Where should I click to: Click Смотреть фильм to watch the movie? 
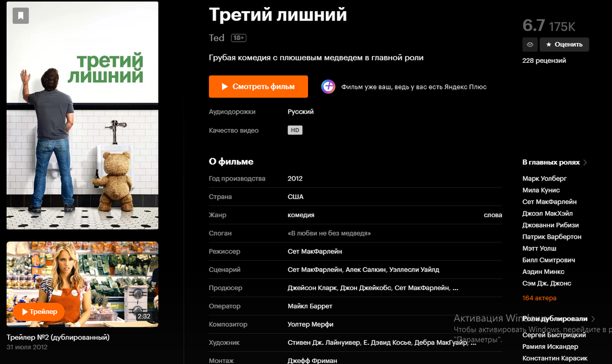[259, 87]
